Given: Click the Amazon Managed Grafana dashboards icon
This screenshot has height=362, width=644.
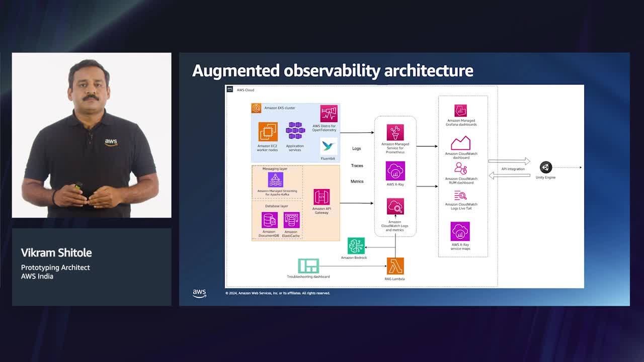Looking at the screenshot, I should (460, 111).
